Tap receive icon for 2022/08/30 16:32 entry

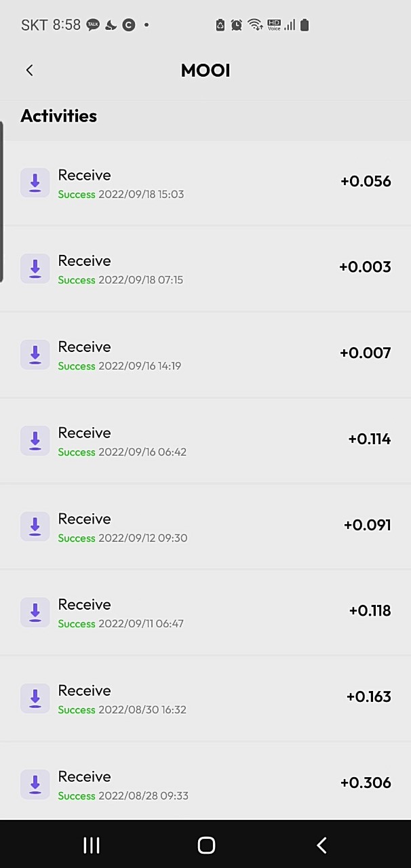pos(35,698)
